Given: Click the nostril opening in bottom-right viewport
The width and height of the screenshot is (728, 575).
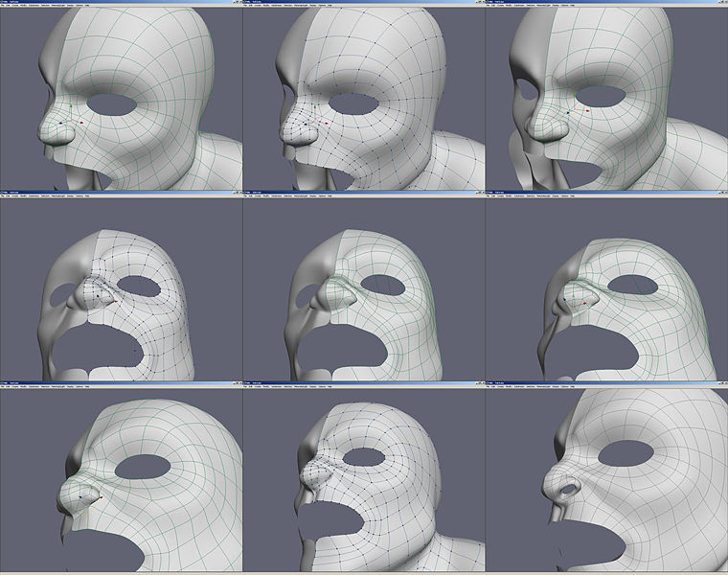Looking at the screenshot, I should 568,489.
